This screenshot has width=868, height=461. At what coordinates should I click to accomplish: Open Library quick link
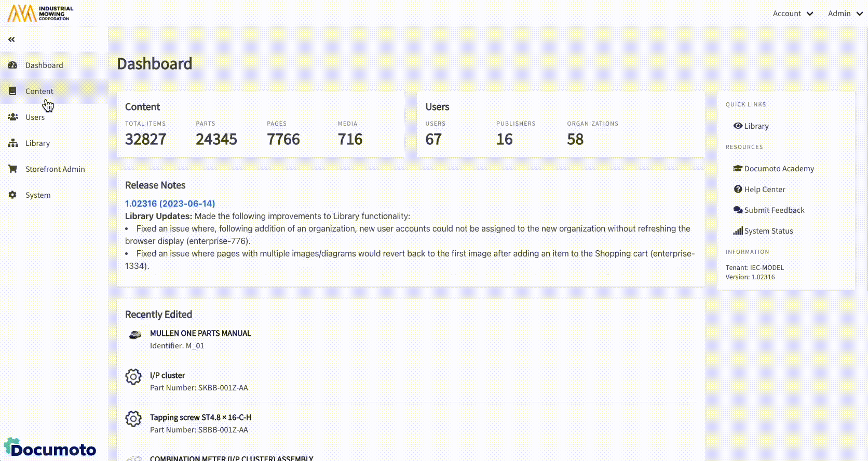[756, 126]
